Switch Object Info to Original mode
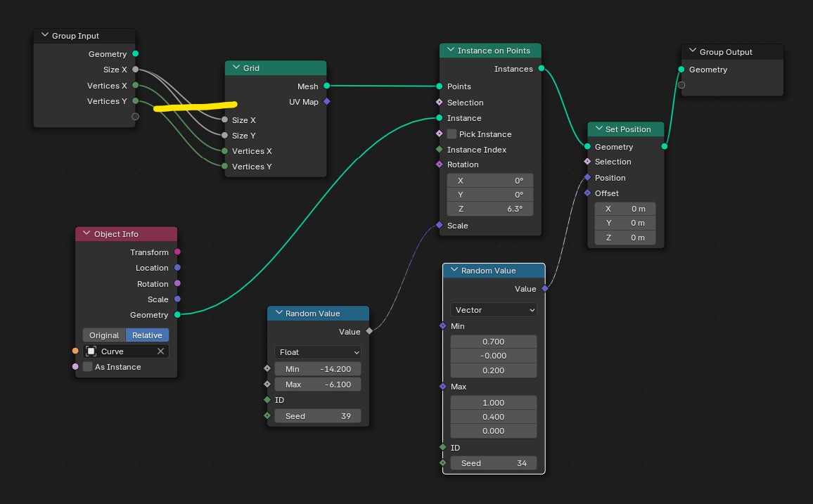The image size is (813, 504). 104,335
